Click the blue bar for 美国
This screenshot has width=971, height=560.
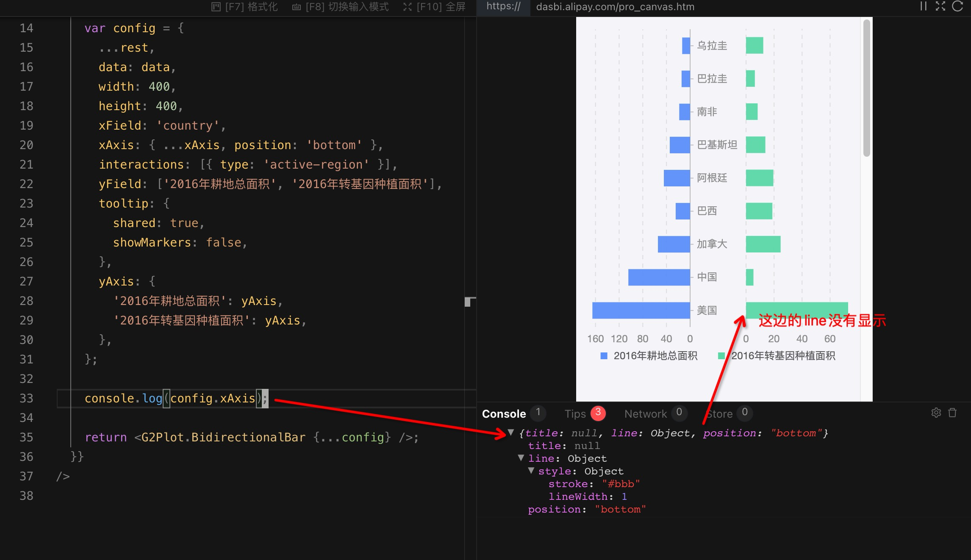641,310
